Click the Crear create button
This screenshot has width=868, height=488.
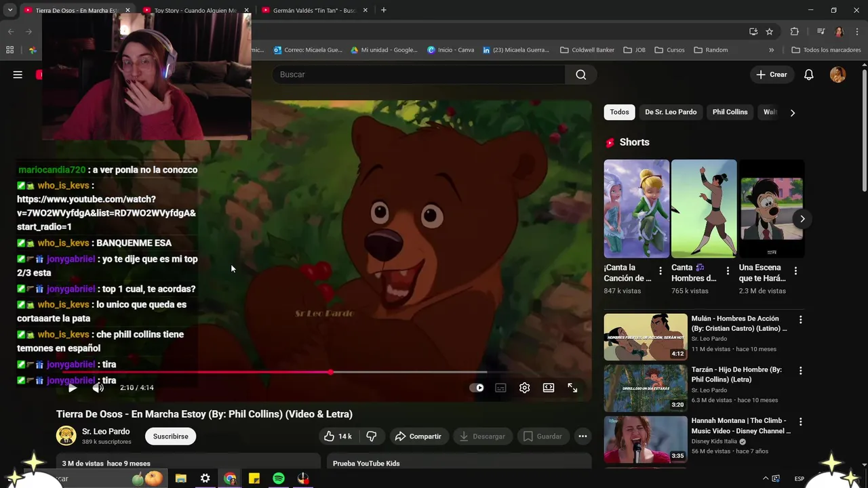pos(772,75)
